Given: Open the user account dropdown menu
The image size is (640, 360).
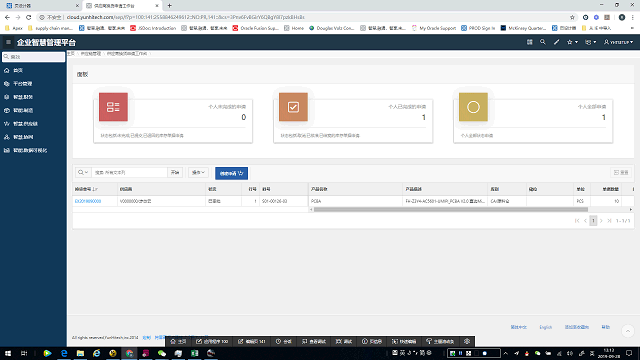Looking at the screenshot, I should click(618, 42).
